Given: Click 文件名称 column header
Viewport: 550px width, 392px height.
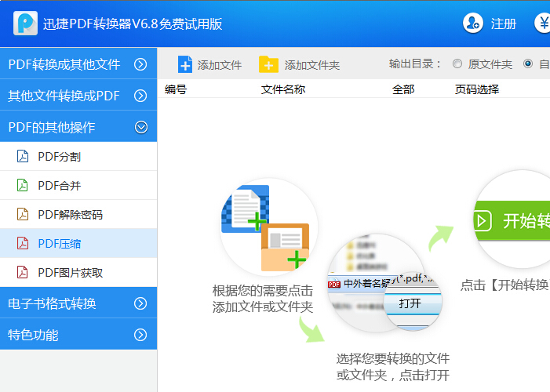Looking at the screenshot, I should coord(283,89).
